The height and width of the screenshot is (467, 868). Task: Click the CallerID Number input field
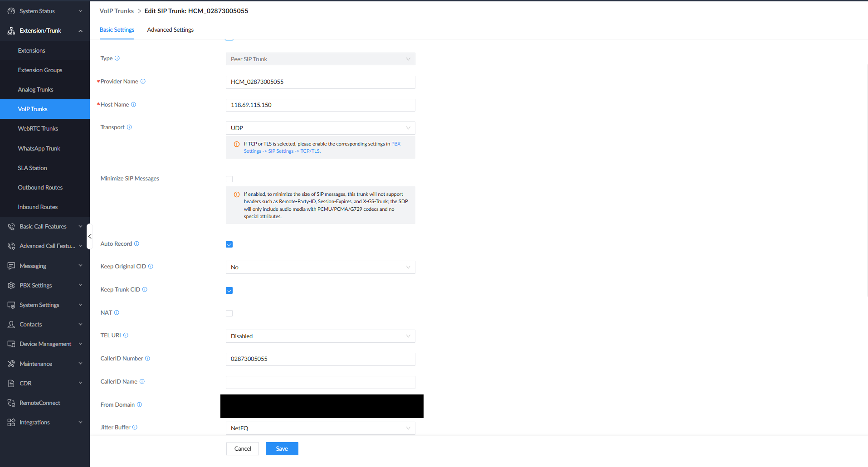[x=320, y=359]
